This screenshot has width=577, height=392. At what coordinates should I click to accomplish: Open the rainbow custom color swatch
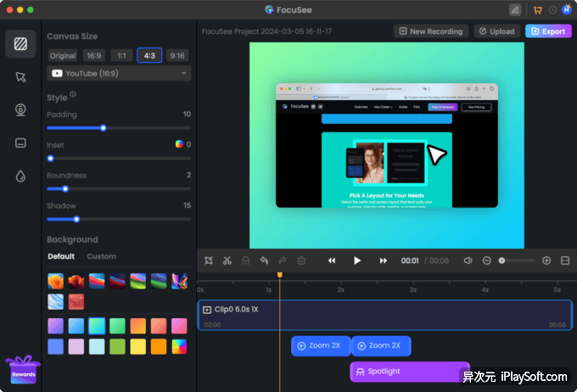[179, 347]
